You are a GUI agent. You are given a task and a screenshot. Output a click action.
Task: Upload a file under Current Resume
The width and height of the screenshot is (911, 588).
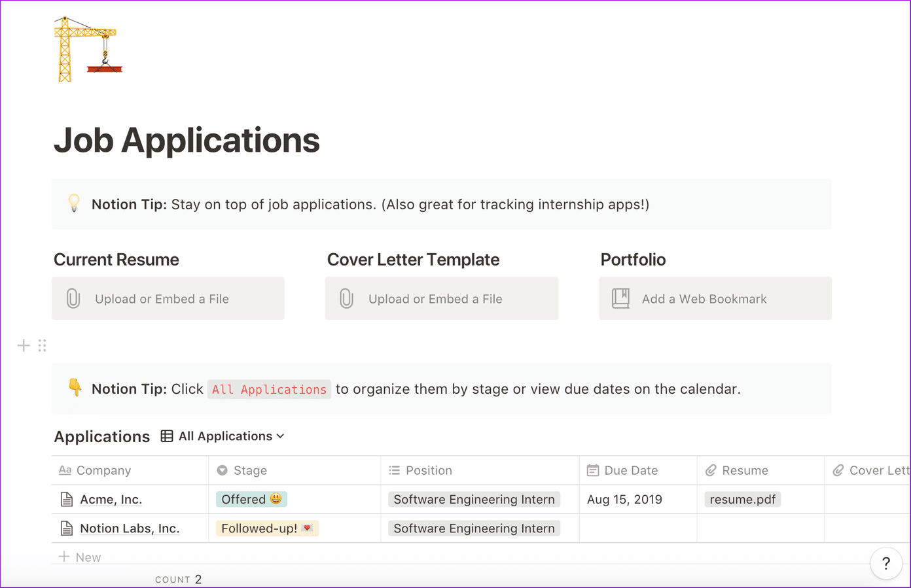pos(168,298)
